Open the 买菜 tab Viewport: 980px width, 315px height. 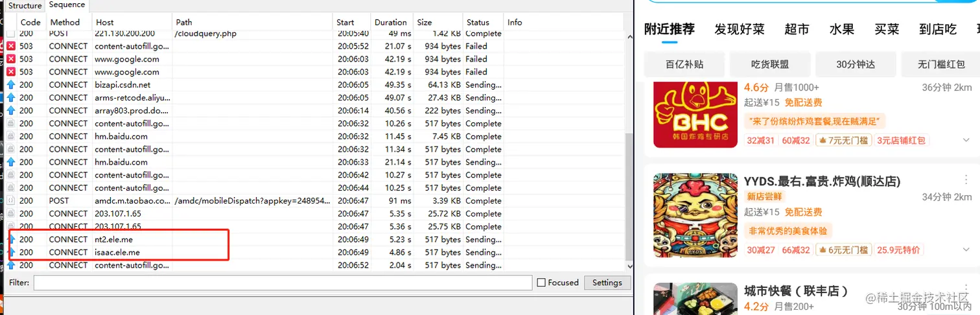coord(887,29)
